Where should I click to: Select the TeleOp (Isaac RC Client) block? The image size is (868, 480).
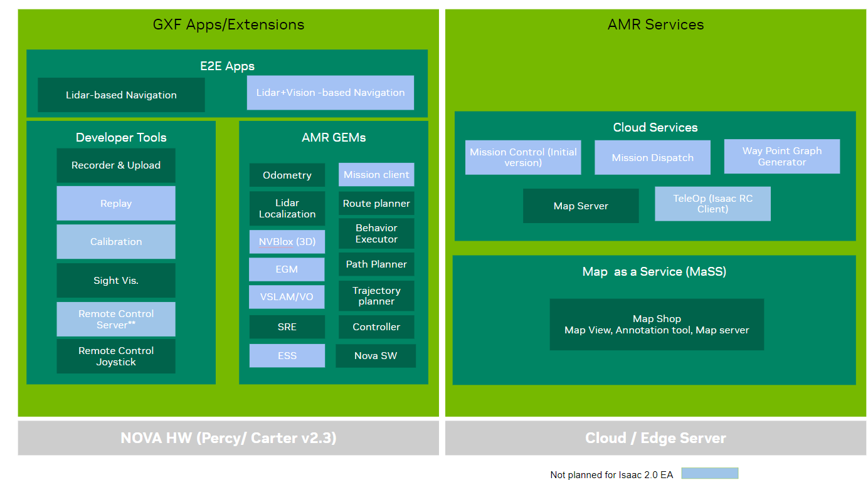coord(712,204)
